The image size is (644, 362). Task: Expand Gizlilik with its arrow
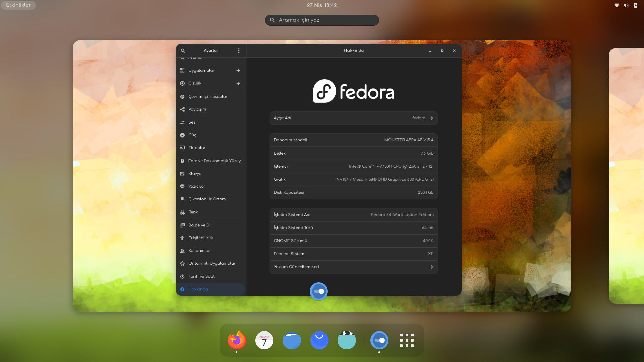238,83
